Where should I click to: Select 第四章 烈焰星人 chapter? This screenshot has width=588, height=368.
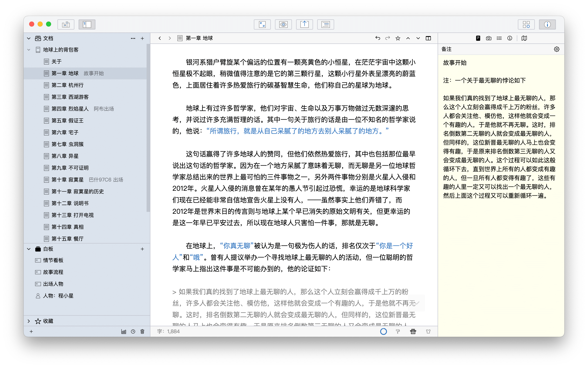85,109
